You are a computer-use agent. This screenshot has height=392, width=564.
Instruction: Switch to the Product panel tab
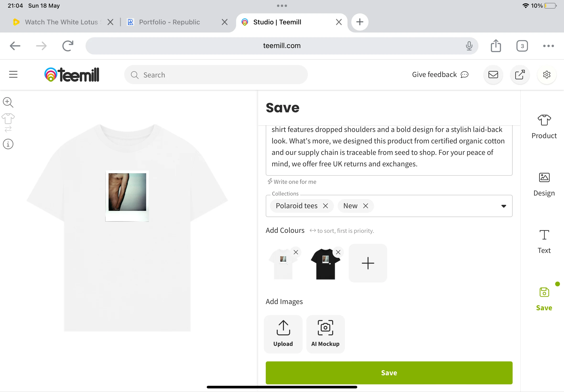[x=544, y=127]
